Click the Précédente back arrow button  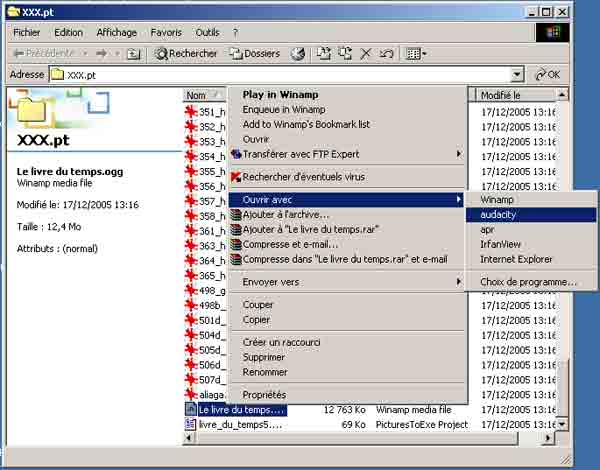(43, 54)
